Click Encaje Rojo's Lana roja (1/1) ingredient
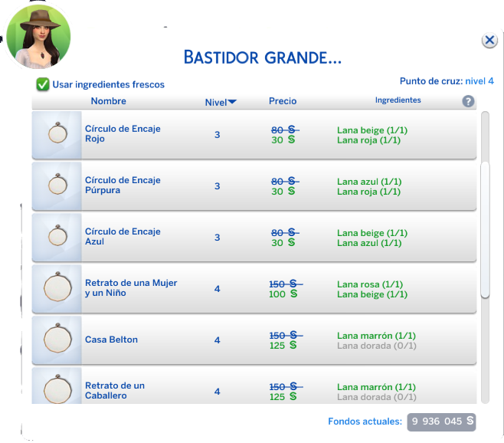504x443 pixels. 368,140
